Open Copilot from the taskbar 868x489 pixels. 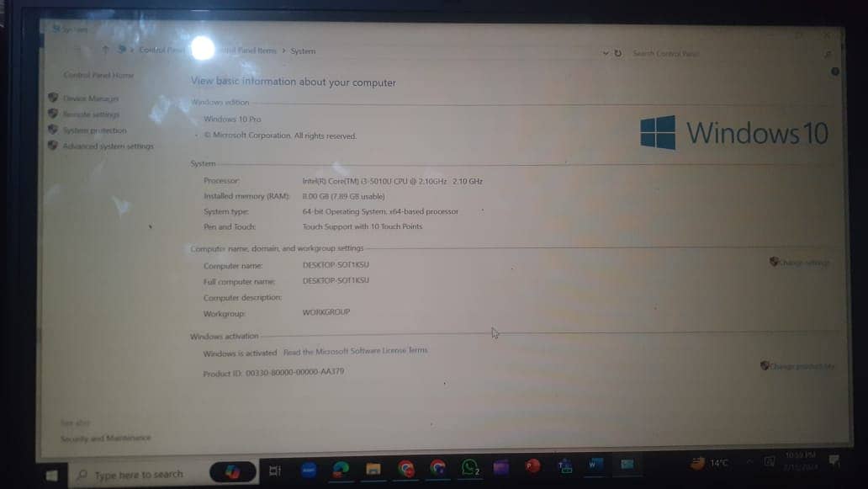click(233, 472)
